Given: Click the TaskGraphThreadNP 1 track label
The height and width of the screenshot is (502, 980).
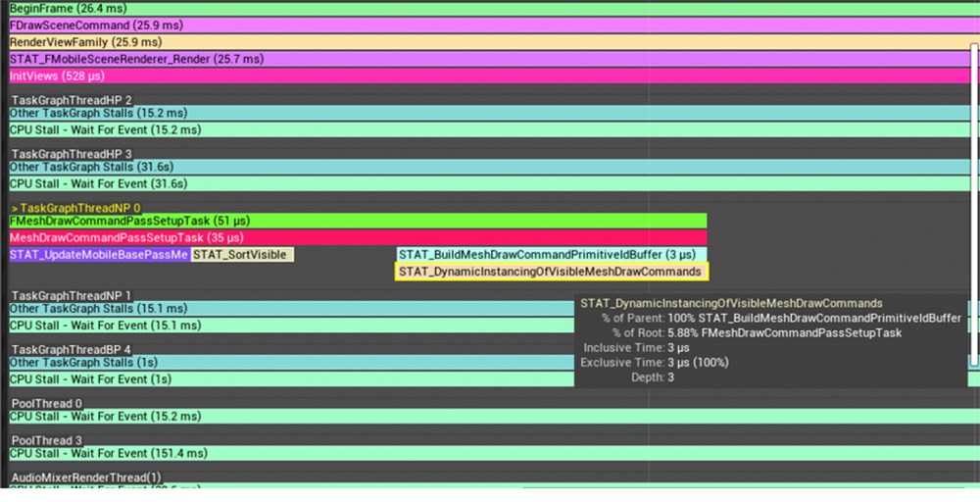Looking at the screenshot, I should pyautogui.click(x=72, y=296).
